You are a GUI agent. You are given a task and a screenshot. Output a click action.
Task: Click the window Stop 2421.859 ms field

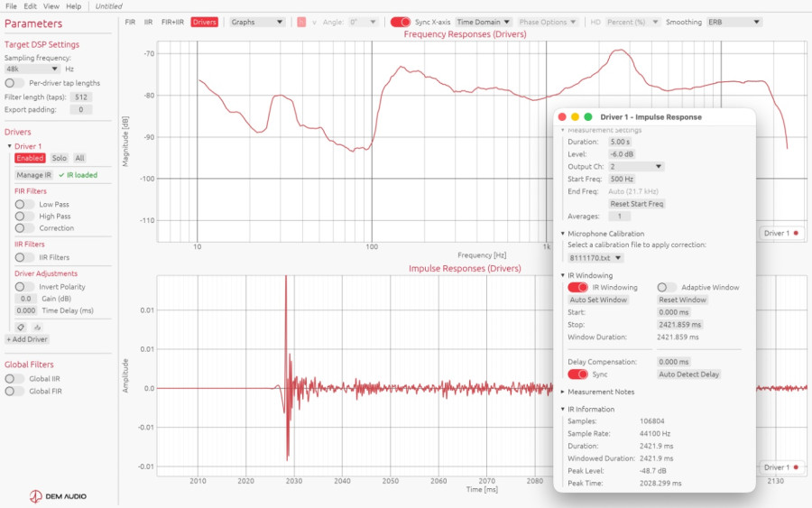[679, 324]
